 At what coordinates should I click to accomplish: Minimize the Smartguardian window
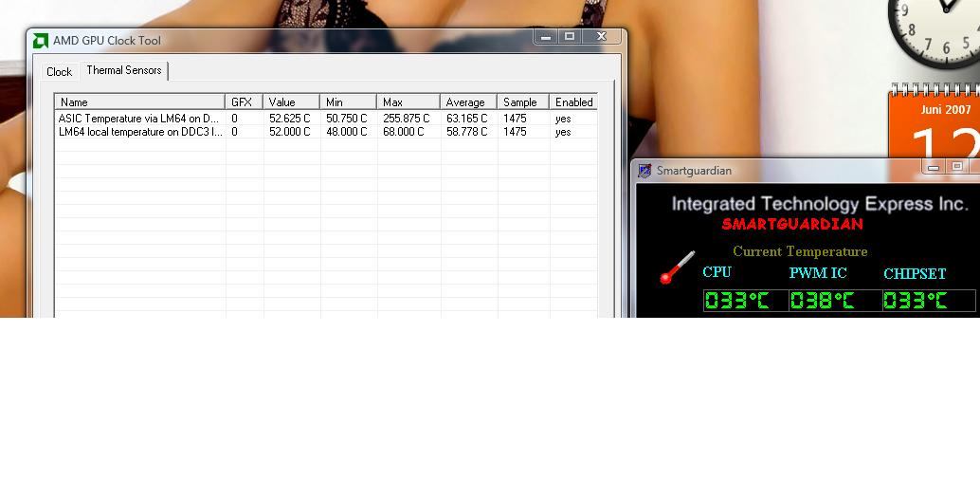[934, 167]
